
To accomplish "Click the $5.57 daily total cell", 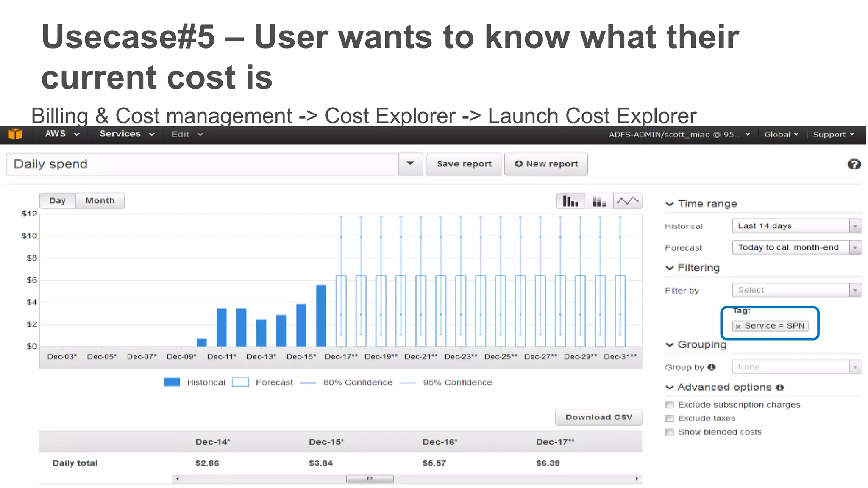I will pyautogui.click(x=434, y=463).
